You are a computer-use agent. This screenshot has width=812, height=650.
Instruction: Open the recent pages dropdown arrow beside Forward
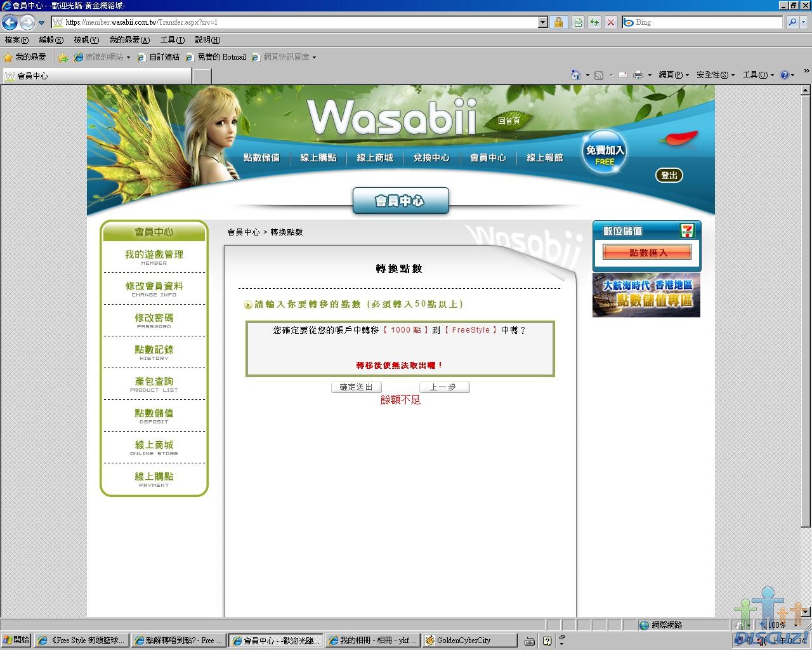pos(42,22)
